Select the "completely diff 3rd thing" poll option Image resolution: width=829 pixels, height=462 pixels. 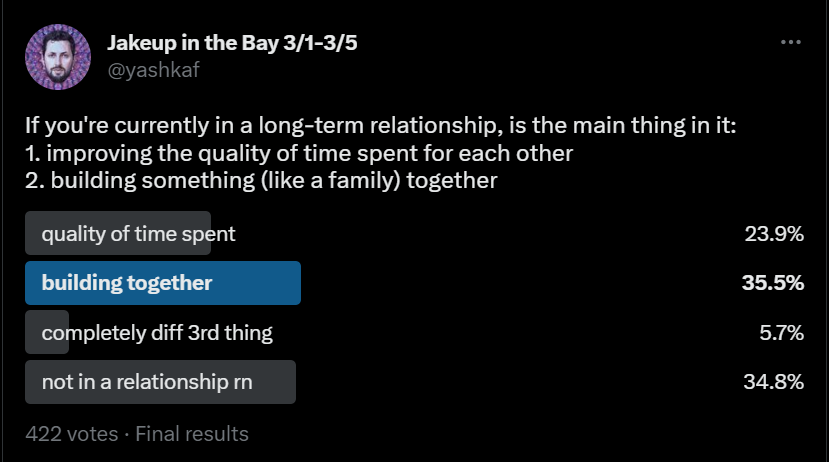(x=157, y=332)
